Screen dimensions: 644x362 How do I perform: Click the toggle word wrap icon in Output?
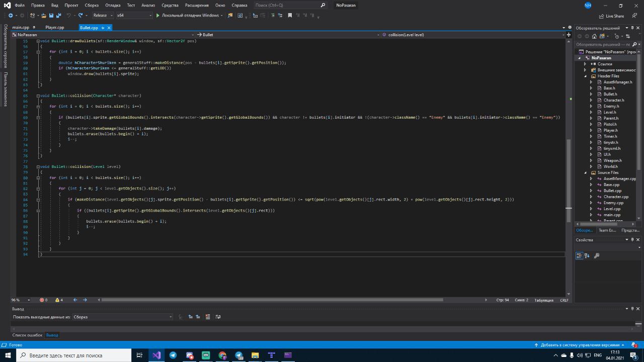pos(218,317)
